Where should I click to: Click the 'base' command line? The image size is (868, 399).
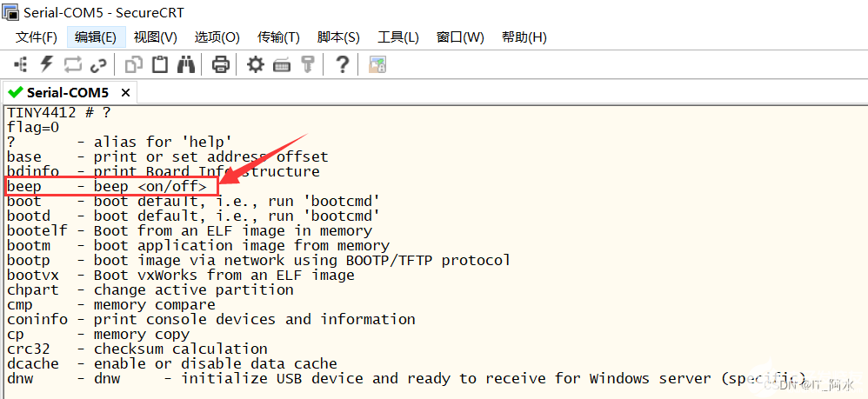tap(167, 156)
